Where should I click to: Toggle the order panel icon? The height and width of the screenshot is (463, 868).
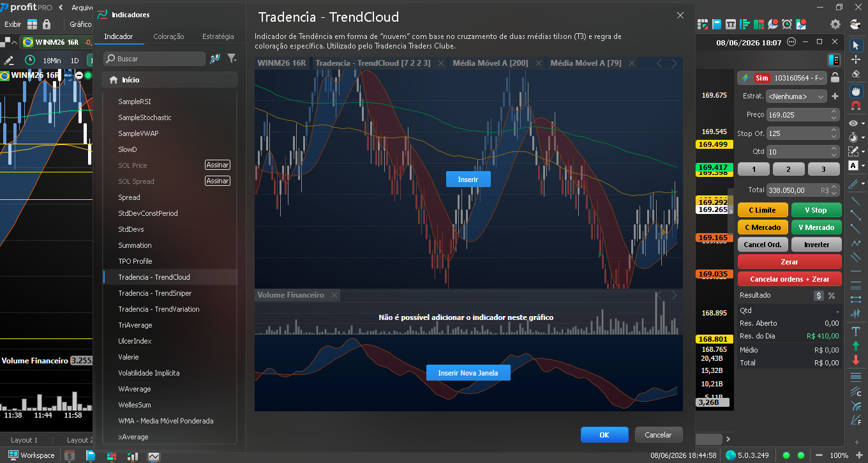(x=834, y=60)
